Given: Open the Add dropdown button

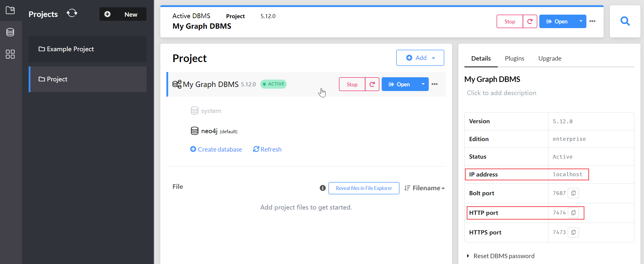Looking at the screenshot, I should point(420,58).
